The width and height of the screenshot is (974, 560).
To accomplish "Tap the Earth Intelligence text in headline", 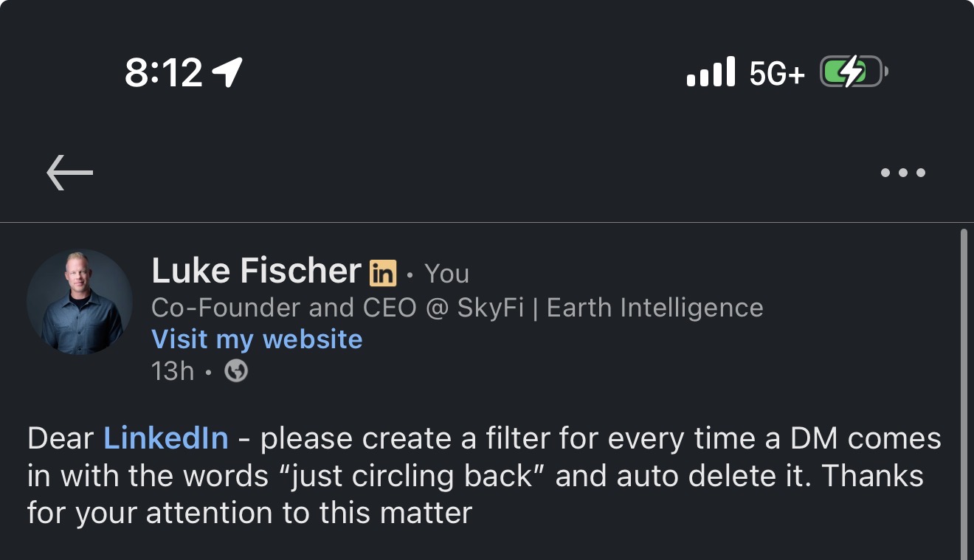I will [657, 308].
